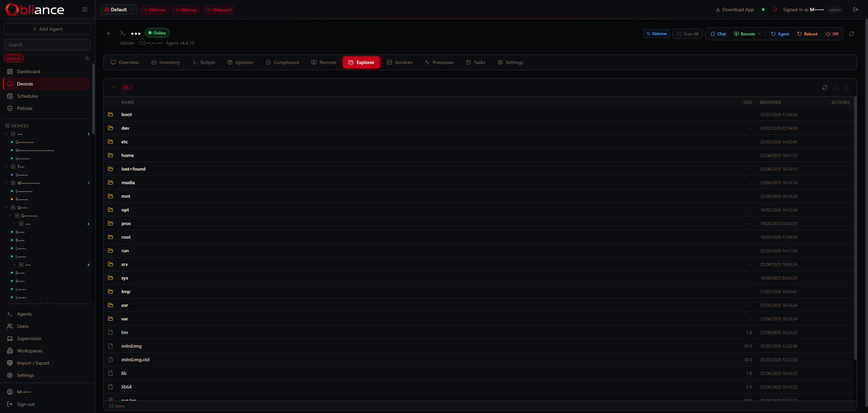Create a new folder in the explorer
Viewport: 868px width, 413px height.
click(x=836, y=88)
